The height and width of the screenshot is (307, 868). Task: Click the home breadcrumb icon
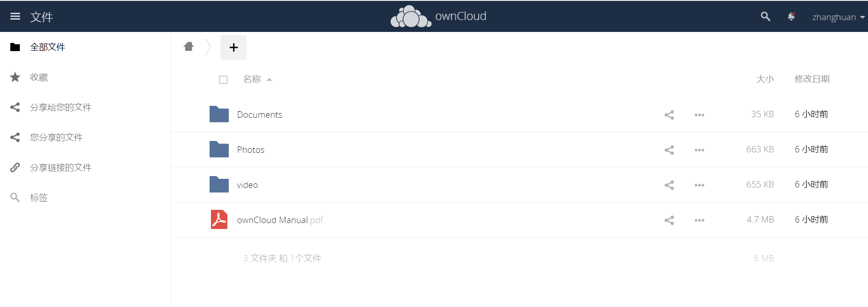pyautogui.click(x=188, y=46)
